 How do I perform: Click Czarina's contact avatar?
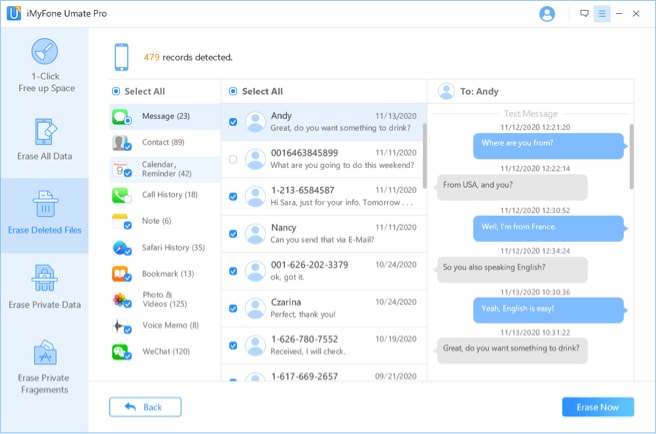tap(255, 308)
